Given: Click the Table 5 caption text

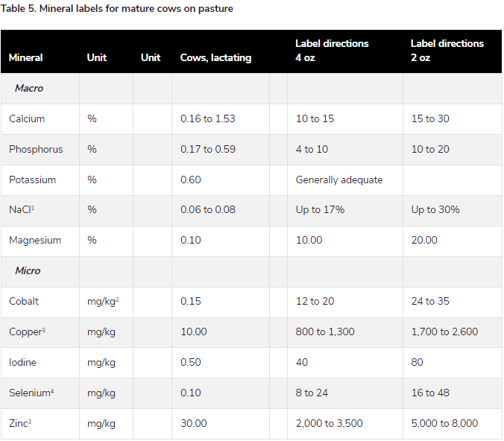Looking at the screenshot, I should coord(117,9).
